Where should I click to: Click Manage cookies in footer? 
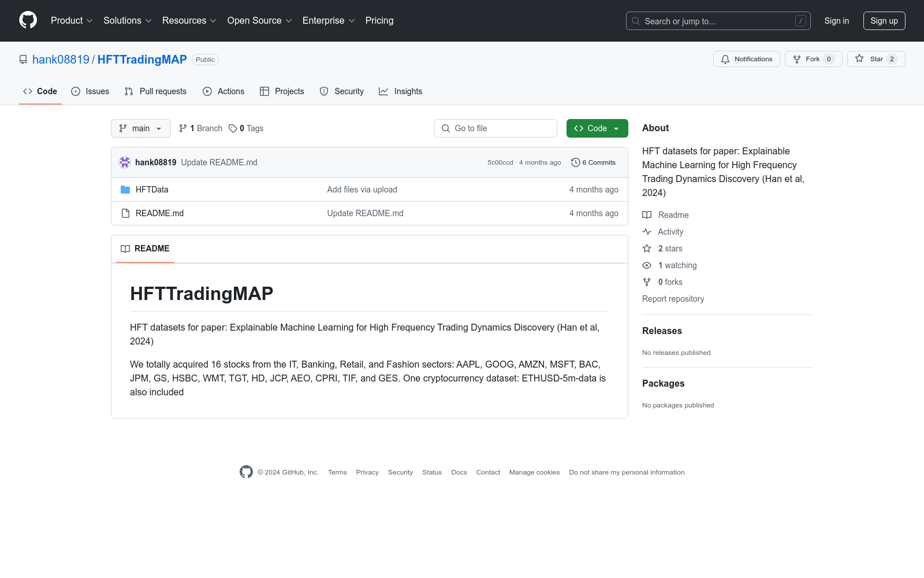534,472
